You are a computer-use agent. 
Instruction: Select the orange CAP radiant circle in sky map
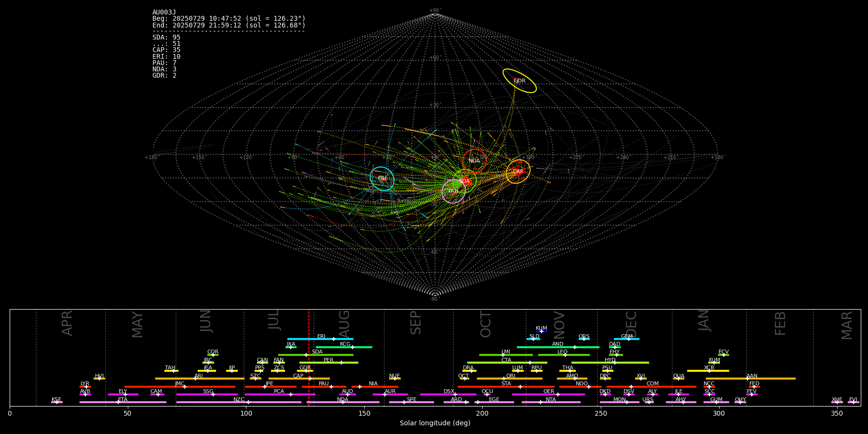coord(518,172)
